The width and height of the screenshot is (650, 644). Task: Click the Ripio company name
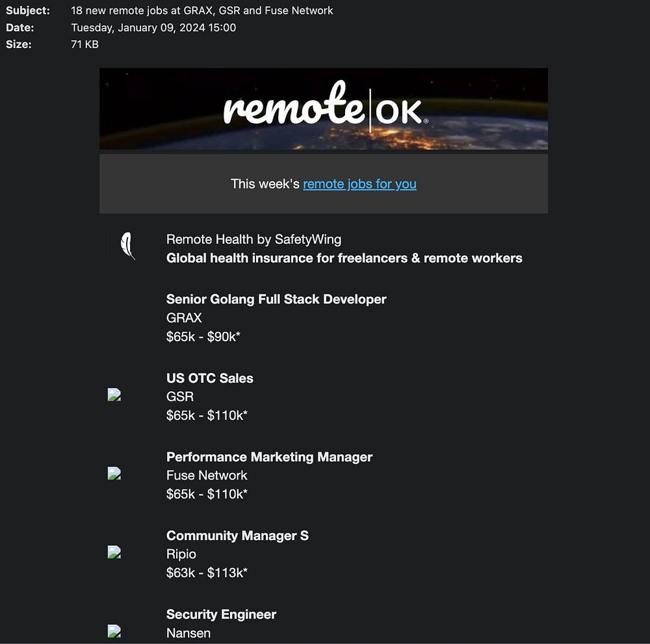pyautogui.click(x=181, y=554)
